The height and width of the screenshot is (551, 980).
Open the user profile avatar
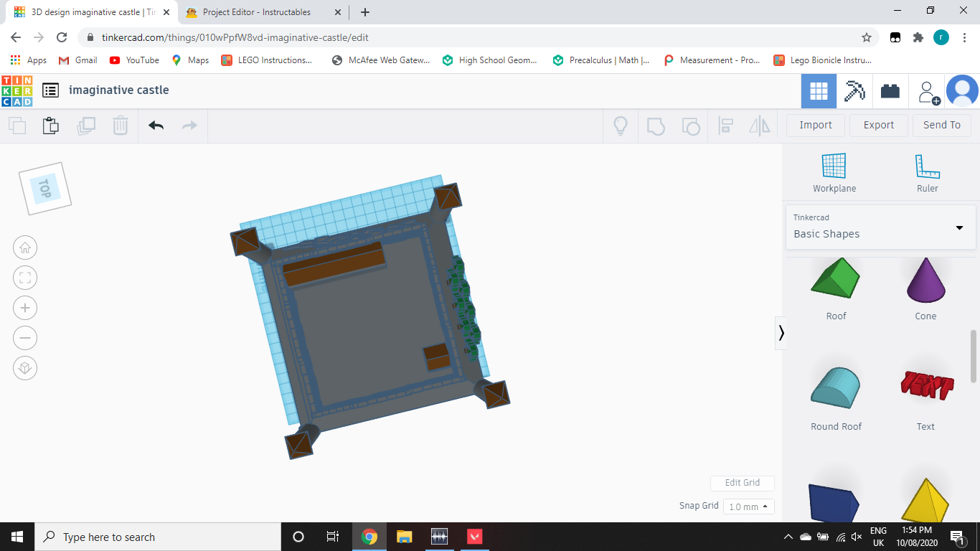[x=962, y=91]
